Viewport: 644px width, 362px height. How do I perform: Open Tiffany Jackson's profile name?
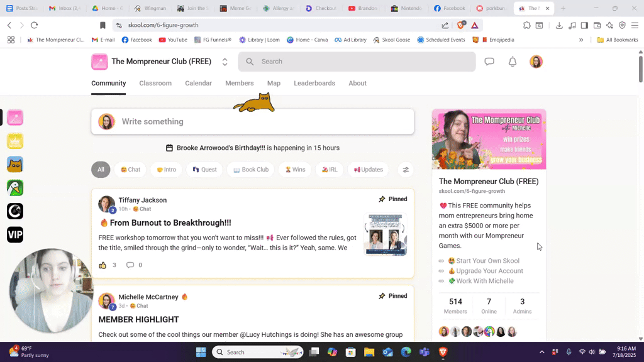(143, 200)
